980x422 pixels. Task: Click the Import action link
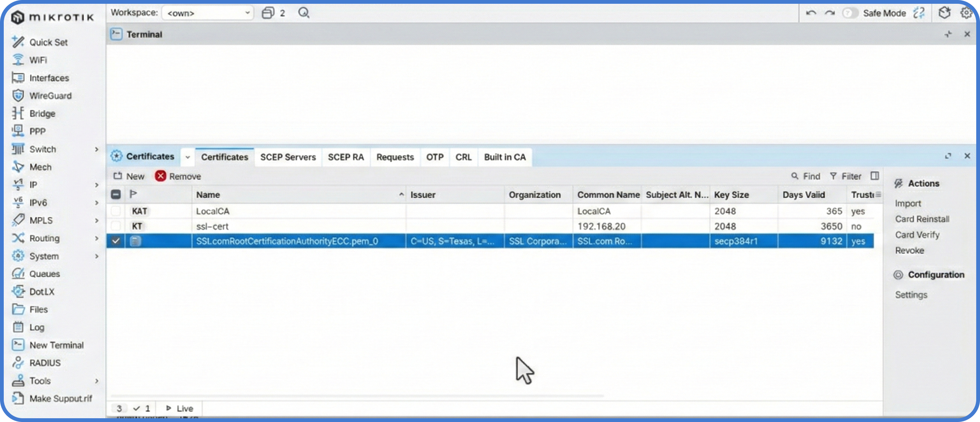[908, 203]
